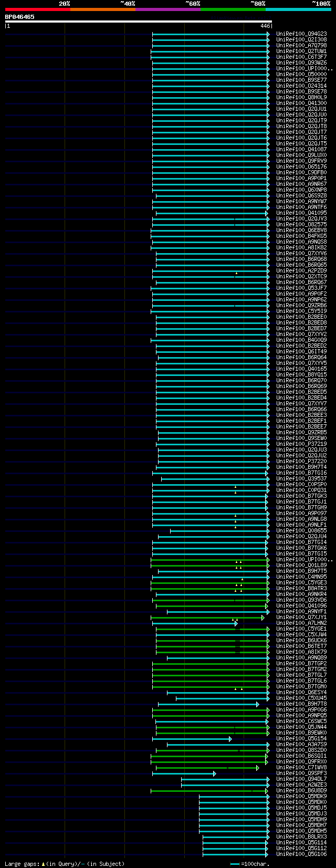Select UniRef100_C7IWV8 hit
The width and height of the screenshot is (336, 868).
pos(301,767)
